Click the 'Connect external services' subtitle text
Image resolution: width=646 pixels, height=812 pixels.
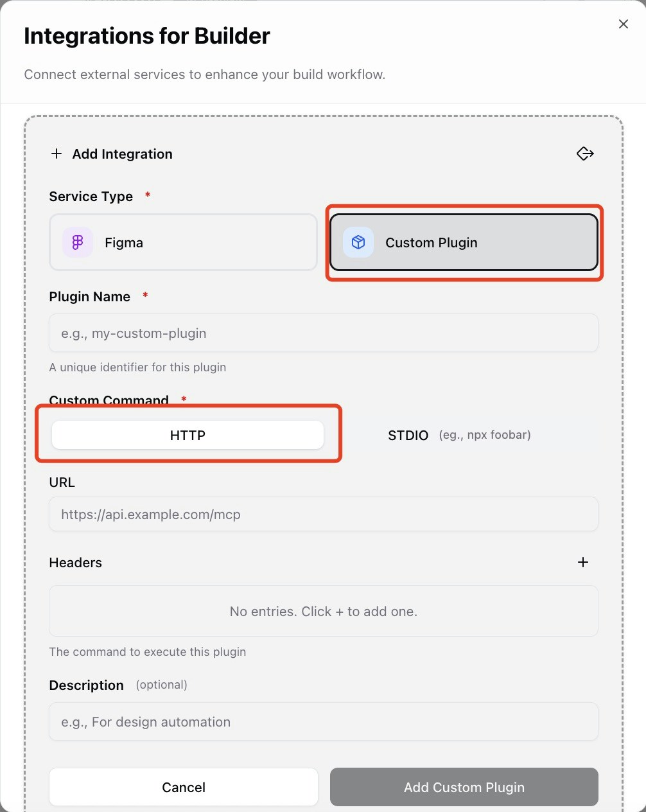[x=205, y=75]
